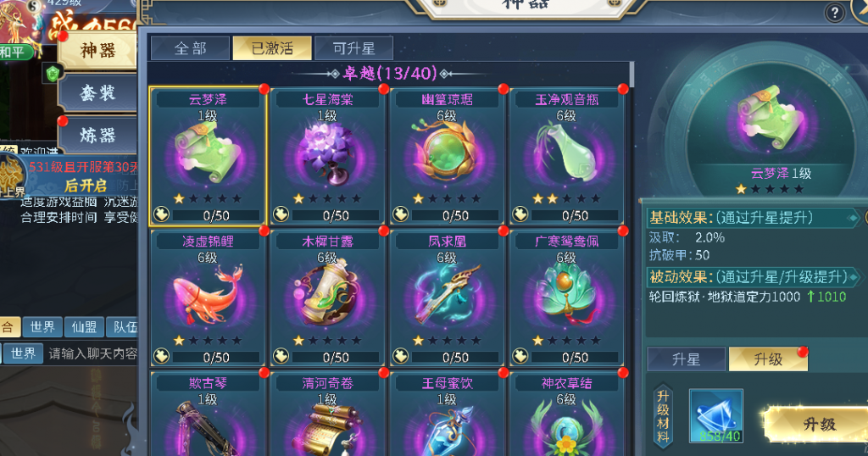The image size is (868, 456).
Task: Switch to the 全部 filter tab
Action: [190, 48]
